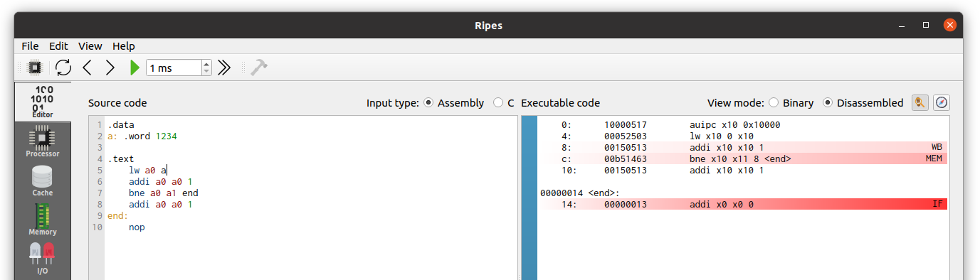
Task: Open the Cache tab
Action: 43,180
